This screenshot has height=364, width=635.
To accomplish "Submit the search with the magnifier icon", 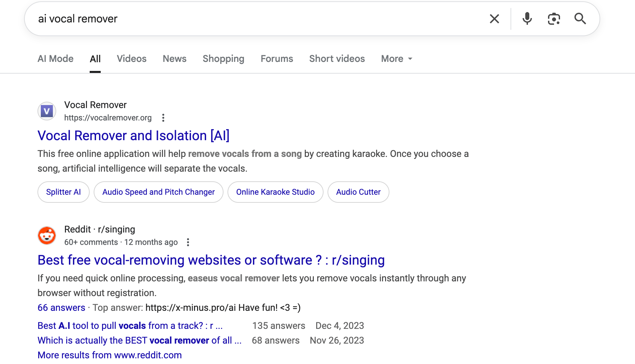I will (580, 19).
